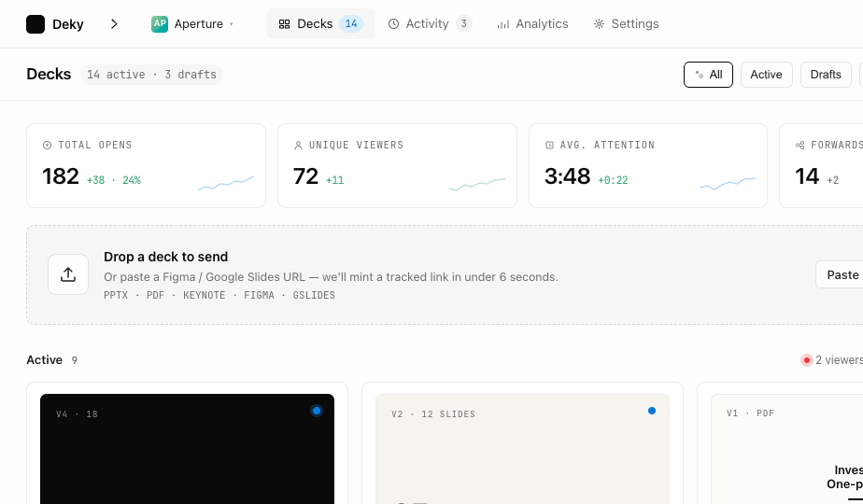Click the upload deck icon button

point(68,274)
